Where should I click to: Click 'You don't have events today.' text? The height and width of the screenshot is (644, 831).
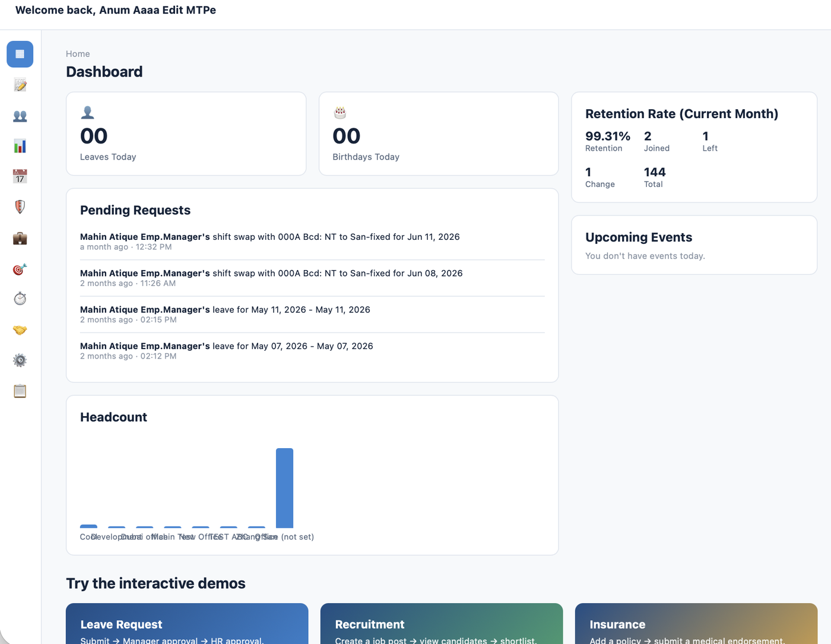coord(645,256)
